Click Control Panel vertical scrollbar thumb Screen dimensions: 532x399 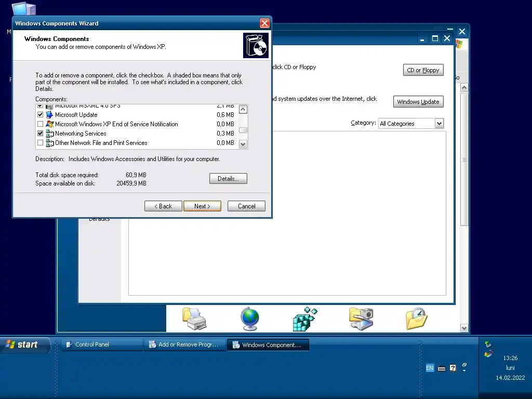[464, 159]
